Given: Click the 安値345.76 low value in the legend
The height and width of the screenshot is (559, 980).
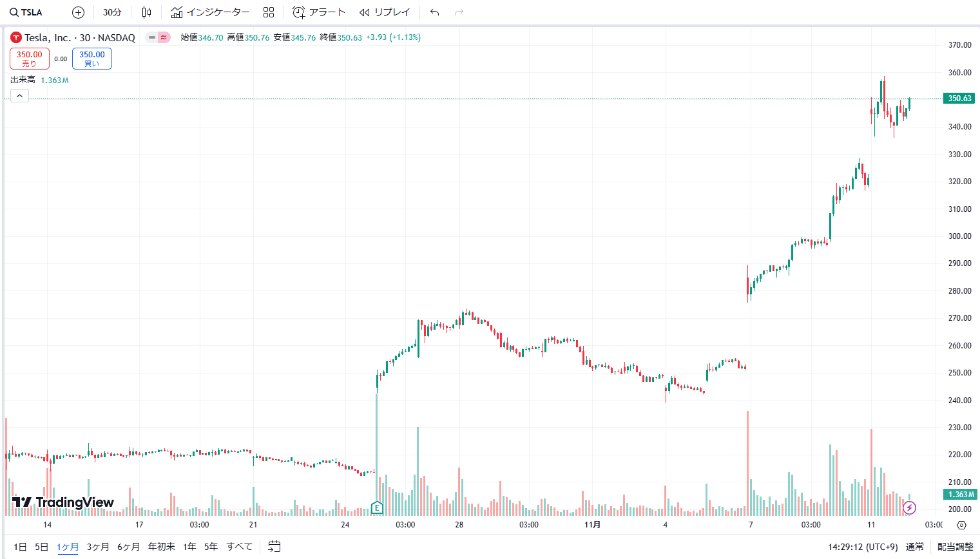Looking at the screenshot, I should pyautogui.click(x=294, y=37).
